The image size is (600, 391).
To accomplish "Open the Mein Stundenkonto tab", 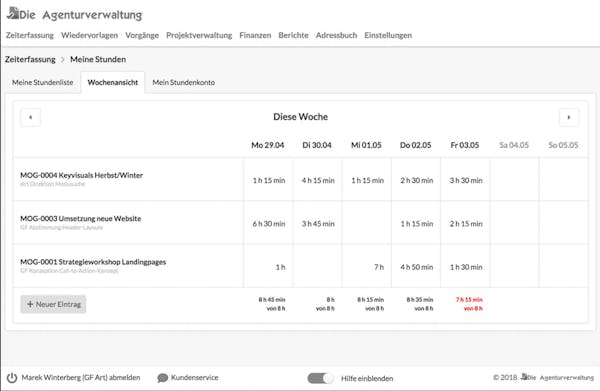I will pyautogui.click(x=184, y=82).
